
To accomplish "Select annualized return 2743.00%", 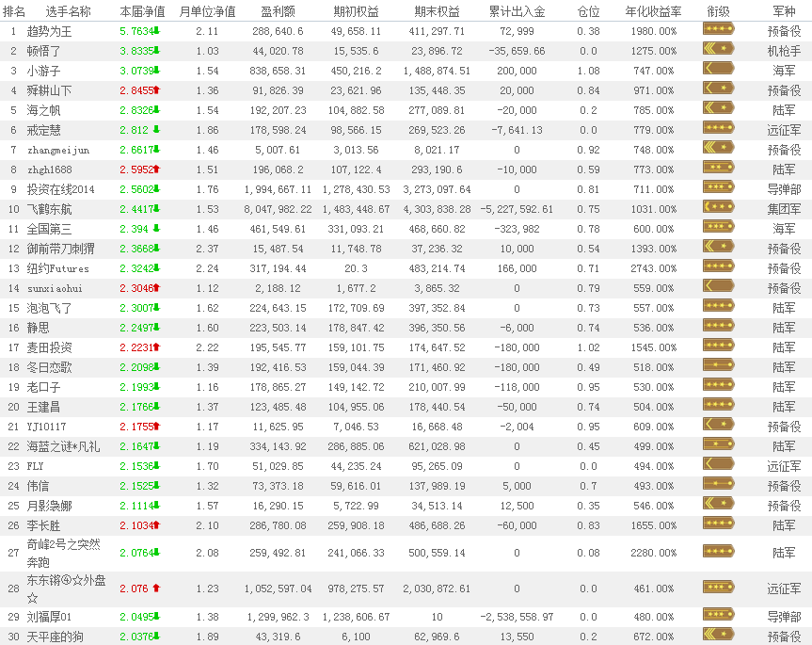I will point(654,269).
